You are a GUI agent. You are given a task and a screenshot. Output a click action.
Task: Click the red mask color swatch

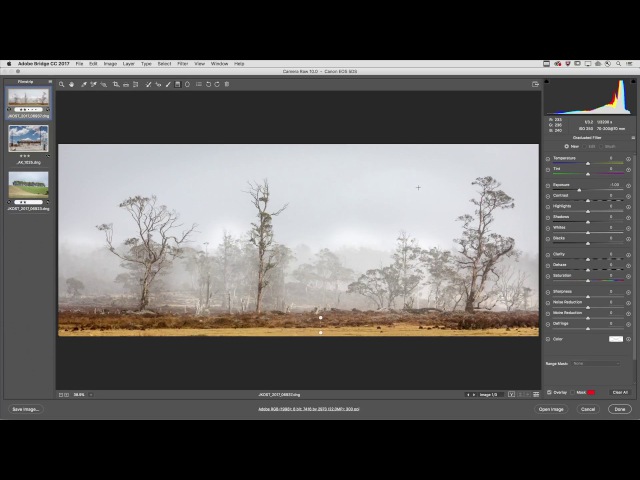591,392
